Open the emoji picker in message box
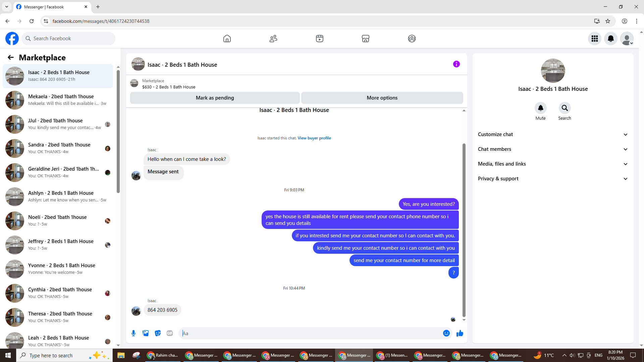644x362 pixels. point(446,333)
